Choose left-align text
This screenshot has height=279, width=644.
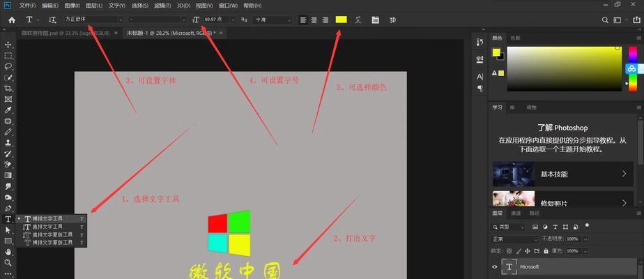pyautogui.click(x=303, y=20)
